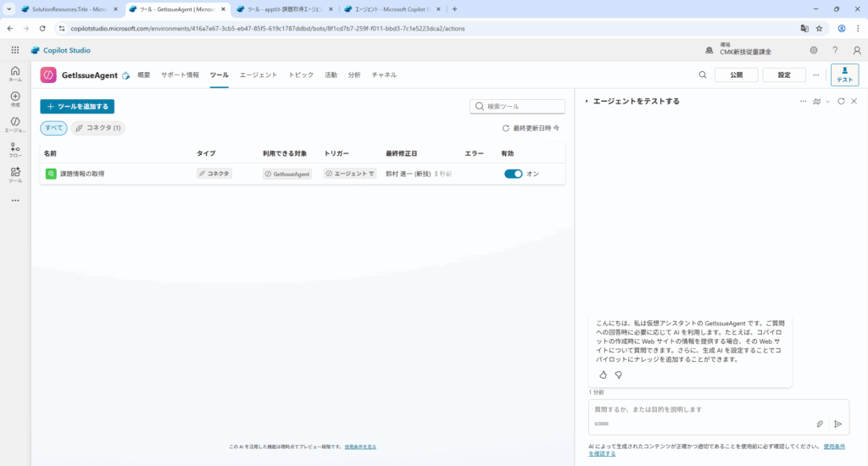
Task: Switch to the 概要 tab
Action: tap(144, 75)
